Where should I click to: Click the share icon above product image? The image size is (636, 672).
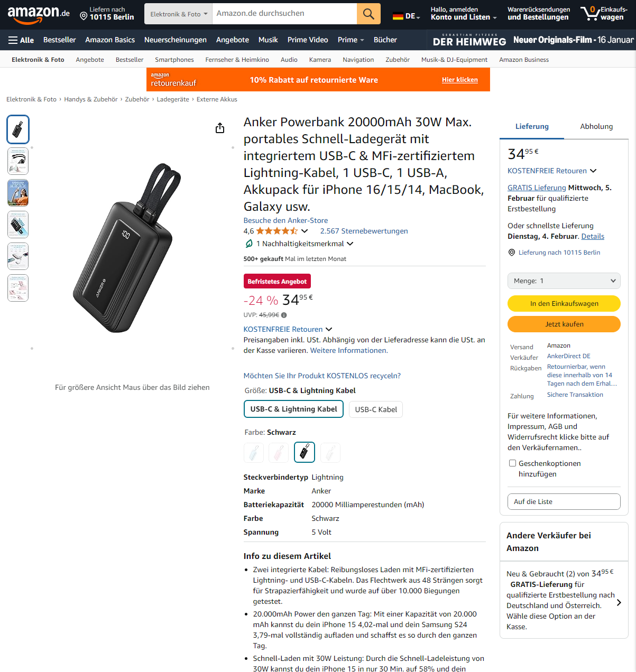click(220, 128)
